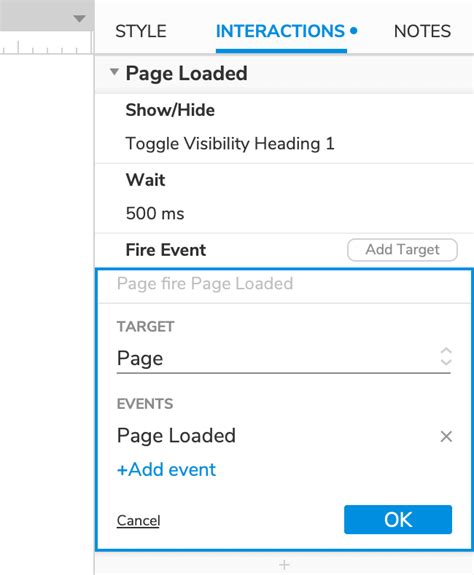Click the Page Loaded entry under EVENTS
Viewport: 474px width, 575px height.
pos(176,436)
